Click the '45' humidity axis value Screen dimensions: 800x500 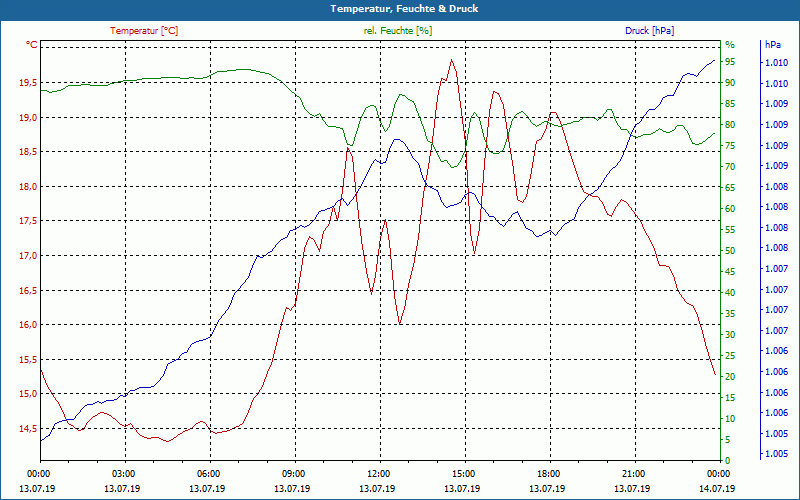pyautogui.click(x=730, y=271)
